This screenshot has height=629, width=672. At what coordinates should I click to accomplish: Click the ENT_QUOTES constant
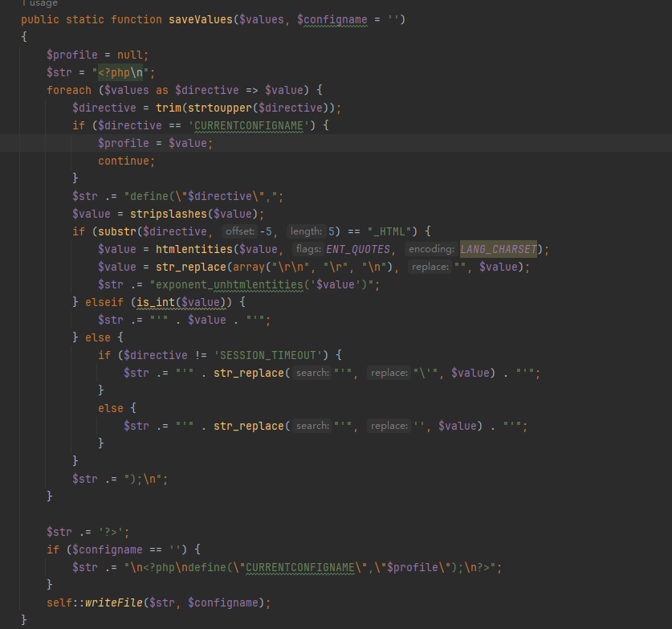coord(358,249)
